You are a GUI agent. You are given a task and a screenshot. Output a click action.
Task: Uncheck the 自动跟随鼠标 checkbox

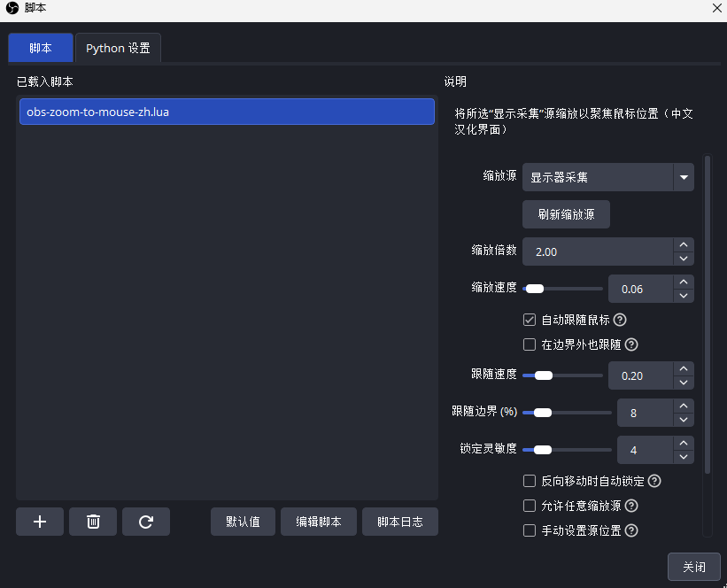pos(530,320)
